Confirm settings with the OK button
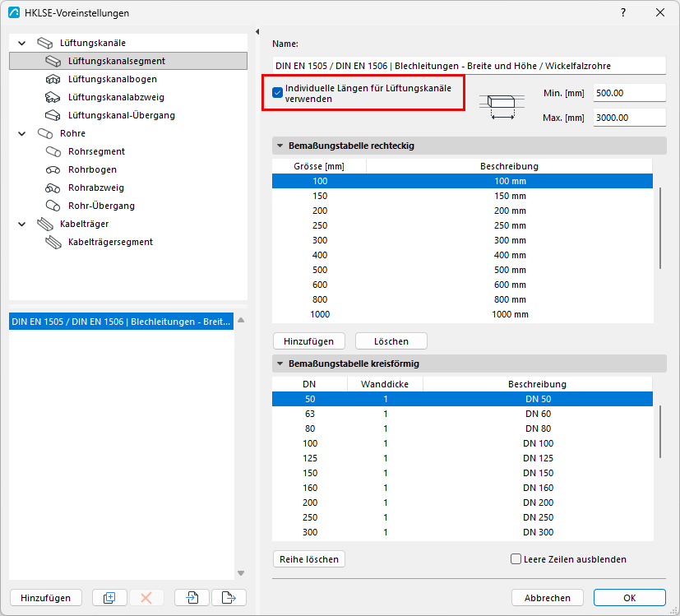 (x=629, y=598)
